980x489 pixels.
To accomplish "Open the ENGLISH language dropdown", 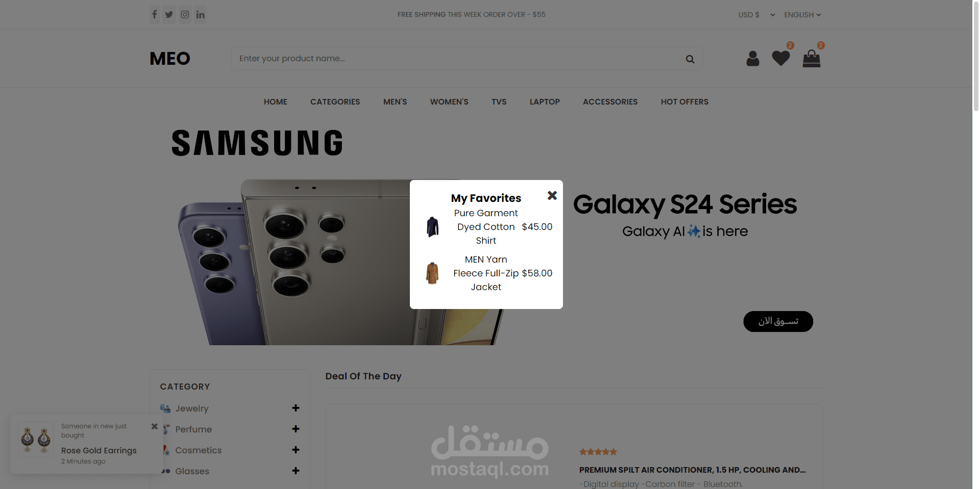I will click(803, 15).
